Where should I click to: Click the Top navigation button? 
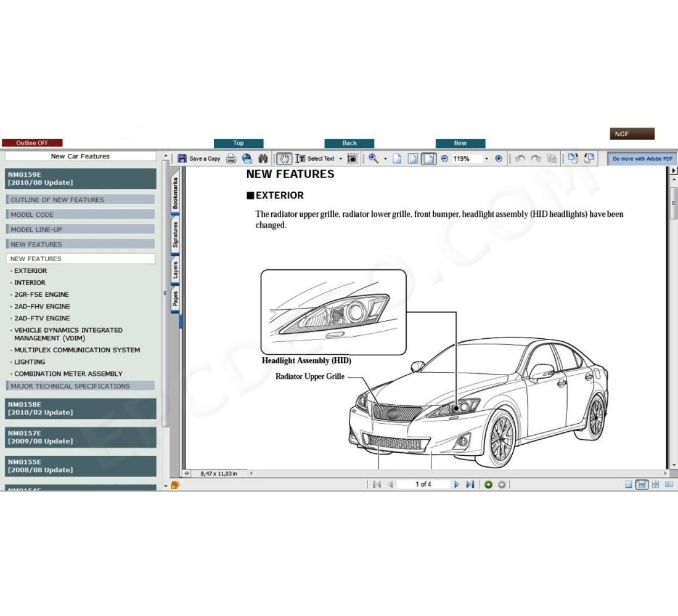coord(239,143)
